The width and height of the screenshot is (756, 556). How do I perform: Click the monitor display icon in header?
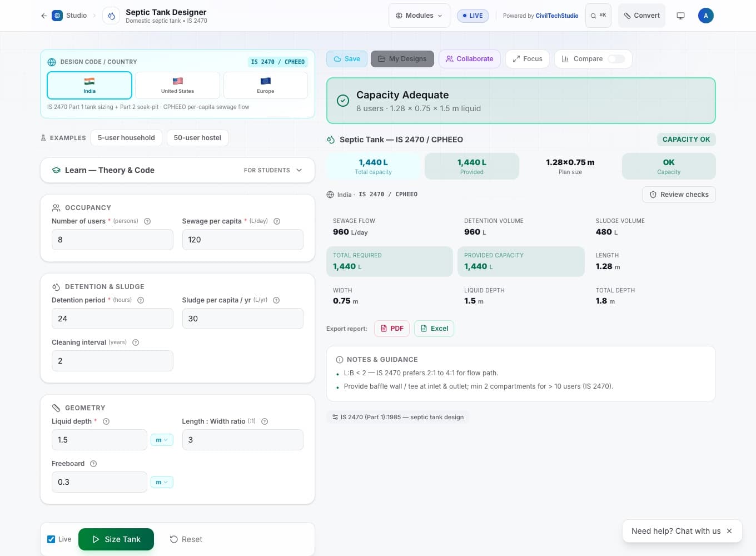pos(680,16)
